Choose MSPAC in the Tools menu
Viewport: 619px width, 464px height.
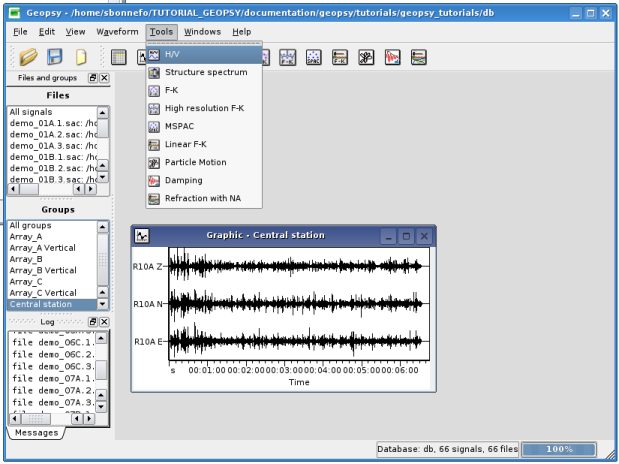click(x=204, y=126)
